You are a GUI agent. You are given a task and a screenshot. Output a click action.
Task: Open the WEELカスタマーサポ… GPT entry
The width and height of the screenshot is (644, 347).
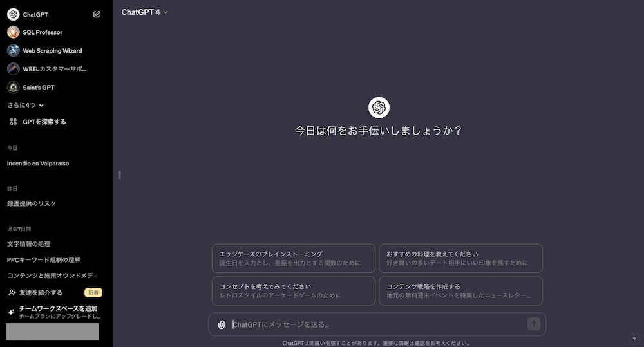(54, 69)
